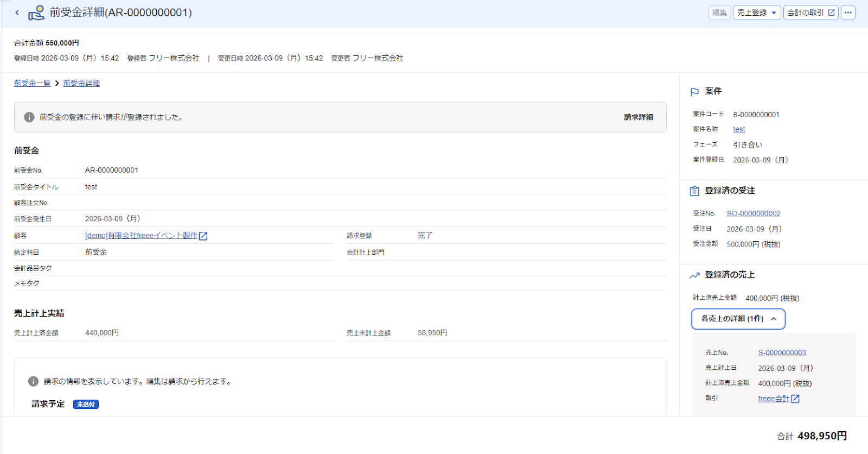
Task: Click the 計上済売上金額 value under 登録済の売上 heading
Action: tap(773, 298)
